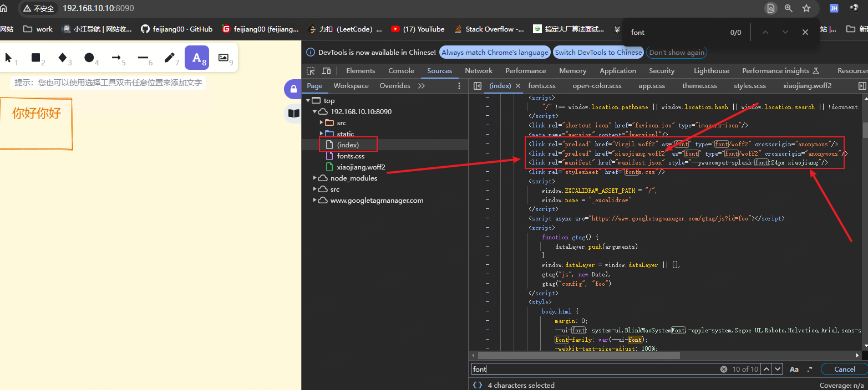Screen dimensions: 868x390
Task: Click Cancel in the search bar
Action: click(845, 369)
